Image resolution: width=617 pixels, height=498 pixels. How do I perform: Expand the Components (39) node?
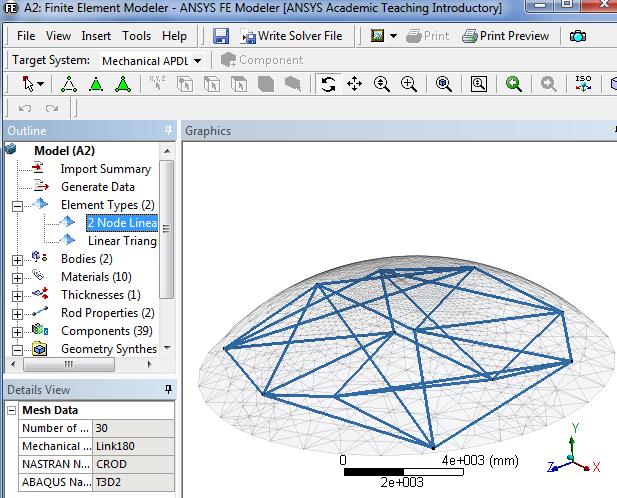(17, 332)
